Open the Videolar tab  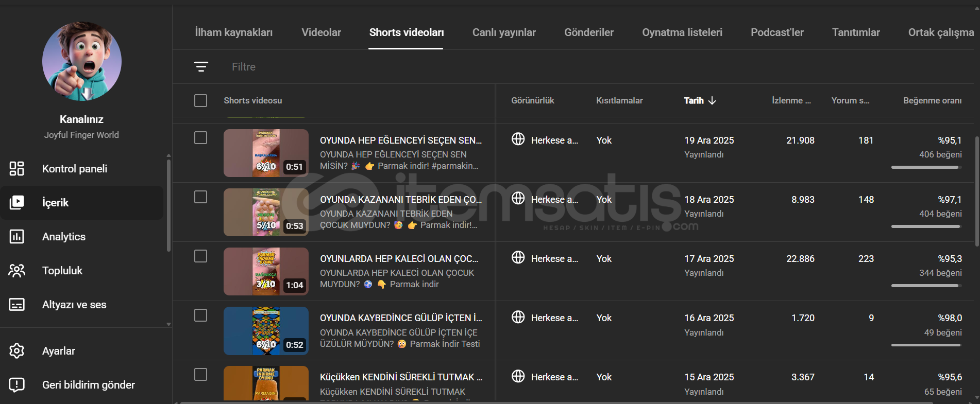322,32
